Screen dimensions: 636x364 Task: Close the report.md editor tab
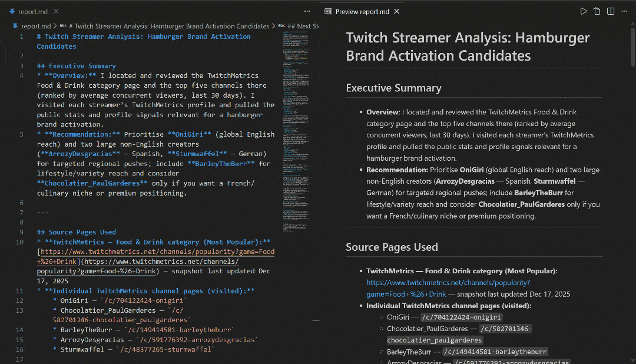[x=55, y=11]
